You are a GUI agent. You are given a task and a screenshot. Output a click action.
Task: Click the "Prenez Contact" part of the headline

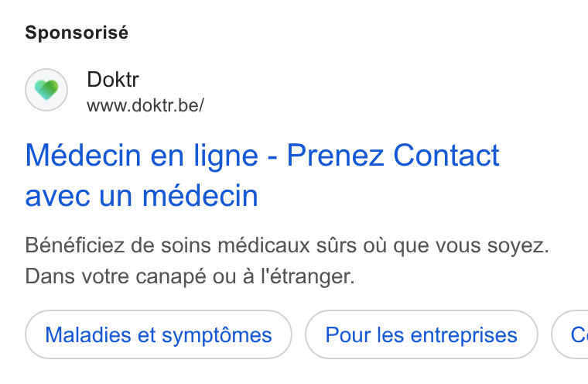pos(393,155)
